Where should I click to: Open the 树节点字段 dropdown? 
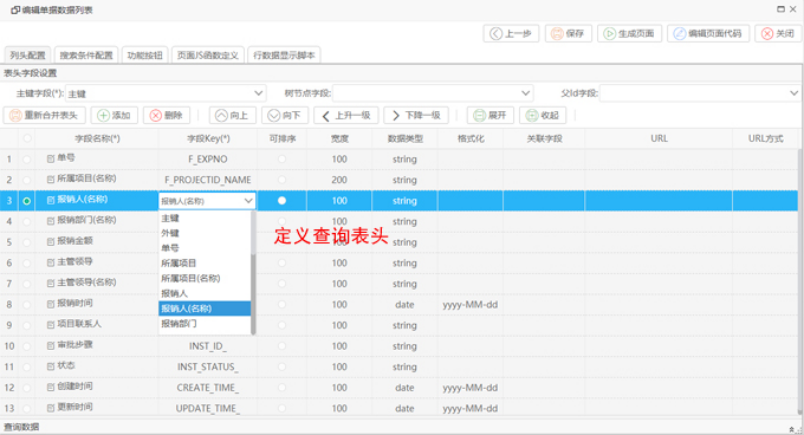[x=526, y=93]
